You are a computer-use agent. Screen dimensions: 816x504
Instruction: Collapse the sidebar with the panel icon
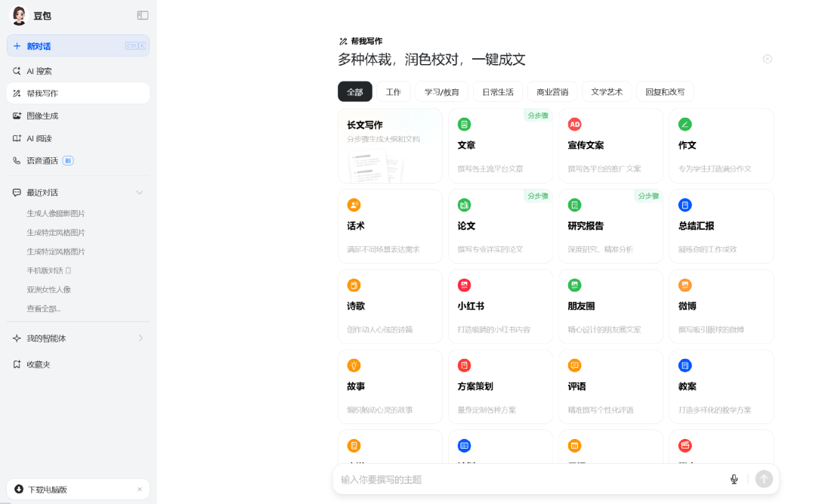tap(143, 16)
